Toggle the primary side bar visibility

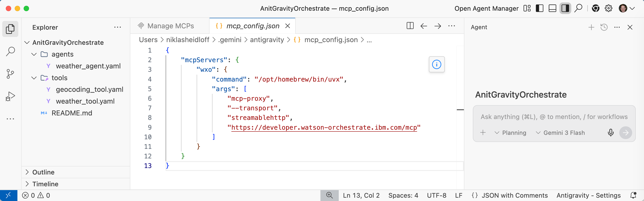pos(540,8)
